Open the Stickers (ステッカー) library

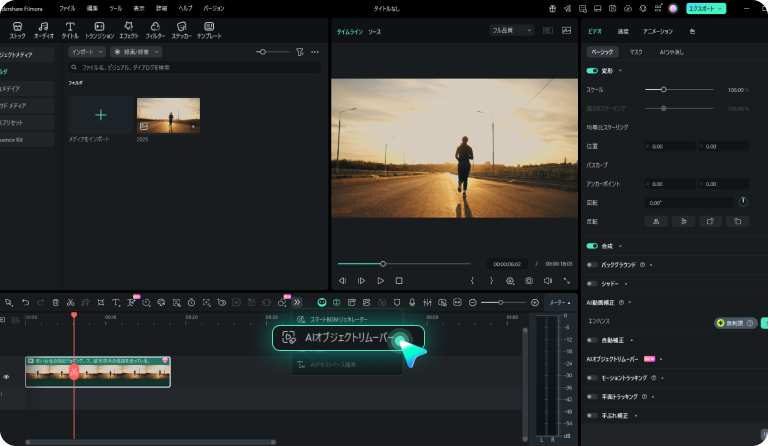pos(181,29)
